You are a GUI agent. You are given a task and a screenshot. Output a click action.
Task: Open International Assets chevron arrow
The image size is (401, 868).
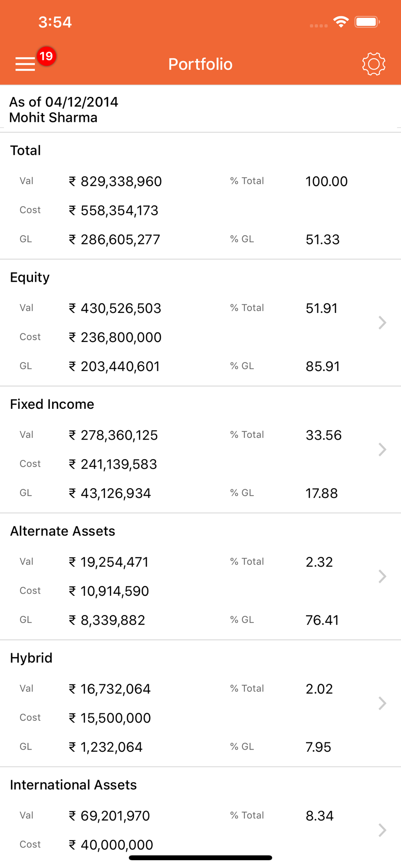pos(382,830)
